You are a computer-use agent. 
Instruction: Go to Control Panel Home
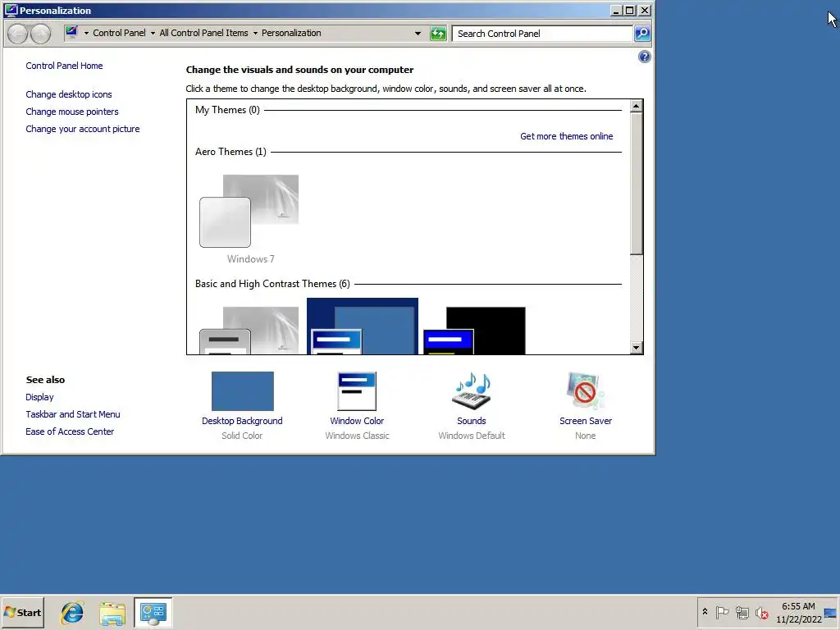64,66
